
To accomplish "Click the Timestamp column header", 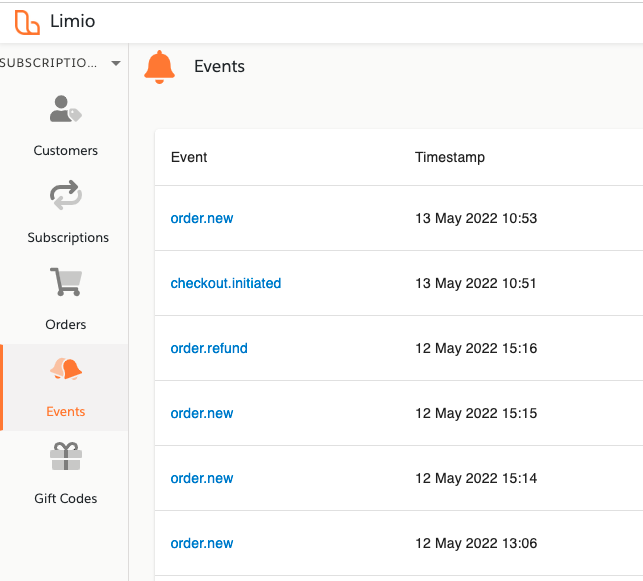I will (x=450, y=157).
